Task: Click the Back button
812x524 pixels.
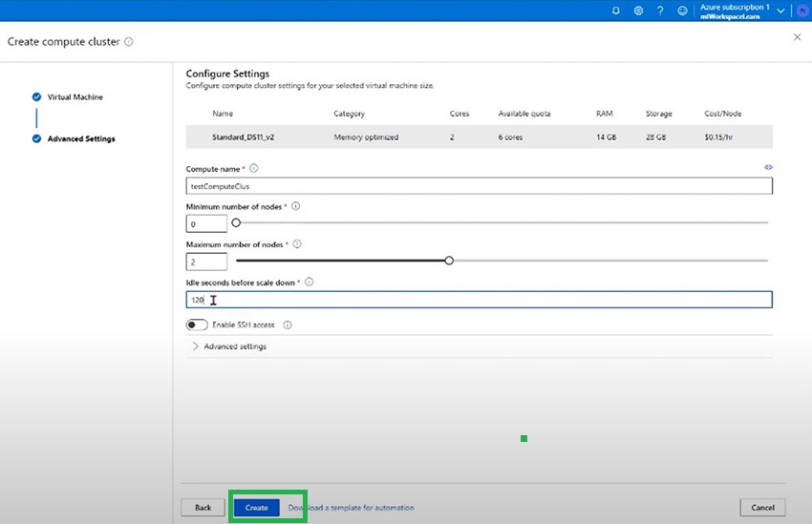Action: [x=203, y=508]
